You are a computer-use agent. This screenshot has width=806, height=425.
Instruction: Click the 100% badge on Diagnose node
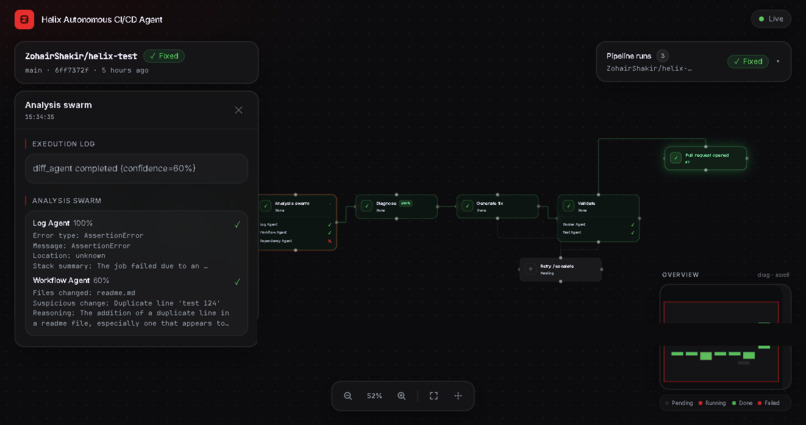(406, 203)
